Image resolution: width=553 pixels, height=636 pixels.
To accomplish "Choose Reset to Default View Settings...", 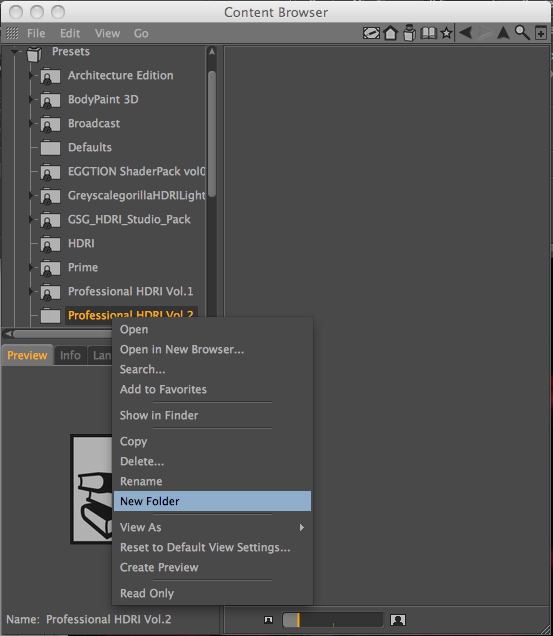I will coord(212,547).
